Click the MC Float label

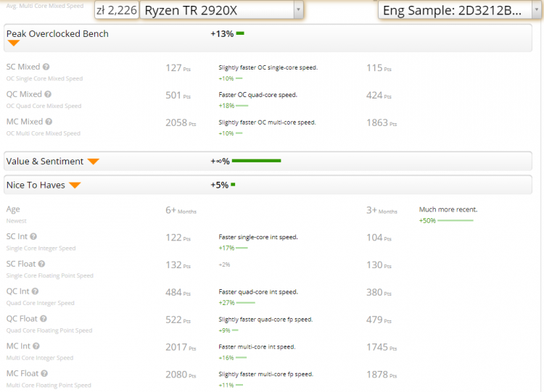[x=22, y=373]
